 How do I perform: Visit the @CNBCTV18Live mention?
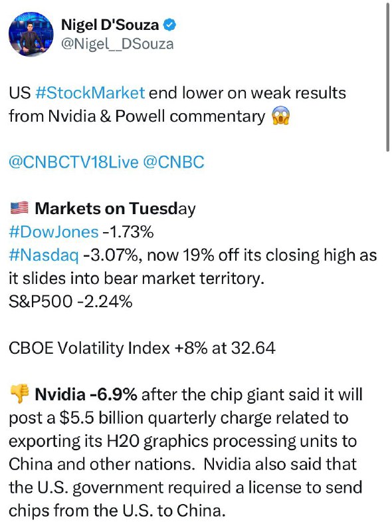(74, 162)
